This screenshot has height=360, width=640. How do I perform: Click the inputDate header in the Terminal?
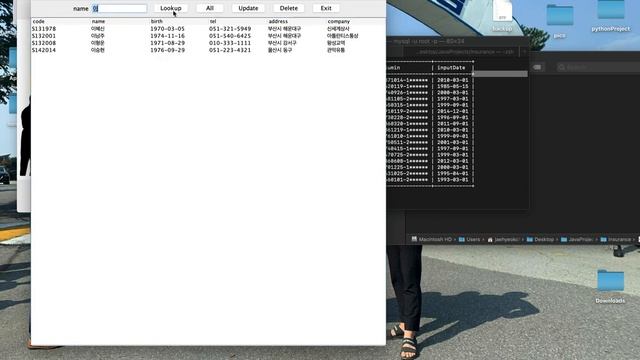451,68
